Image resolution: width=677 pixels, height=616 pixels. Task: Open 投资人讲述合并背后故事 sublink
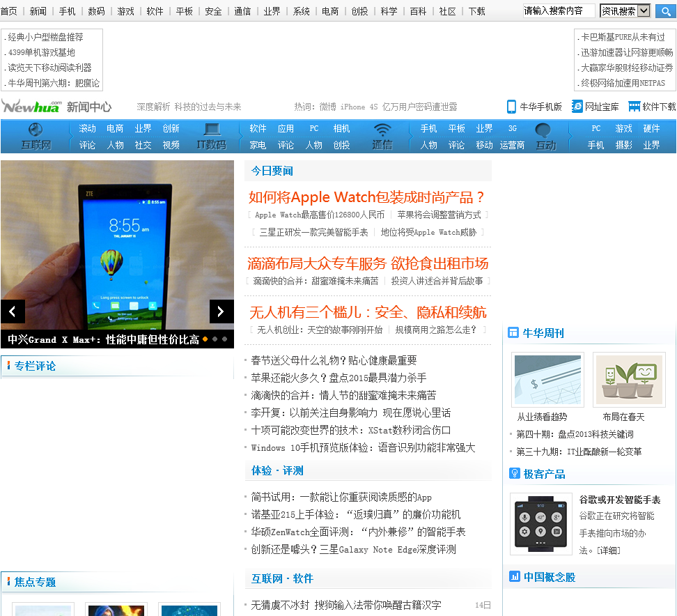point(437,281)
